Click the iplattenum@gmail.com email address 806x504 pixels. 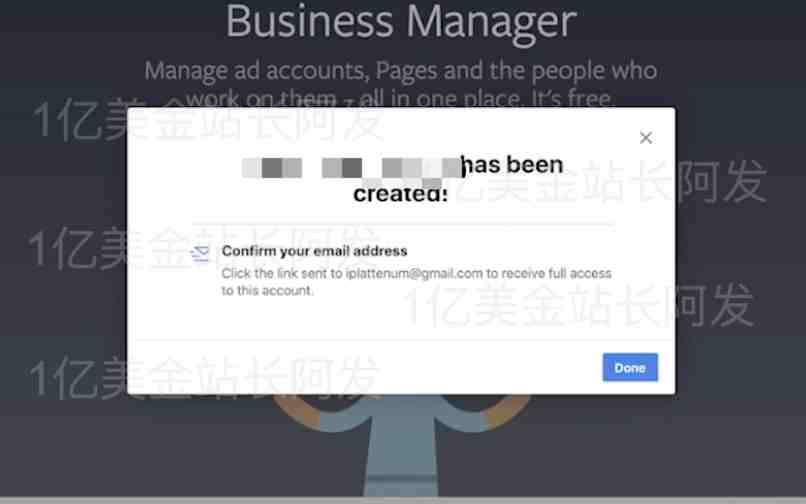(414, 273)
